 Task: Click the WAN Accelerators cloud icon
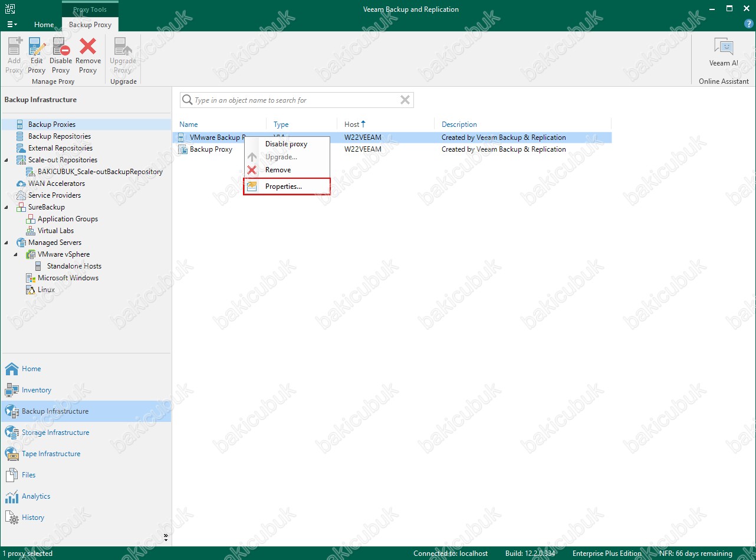(21, 184)
